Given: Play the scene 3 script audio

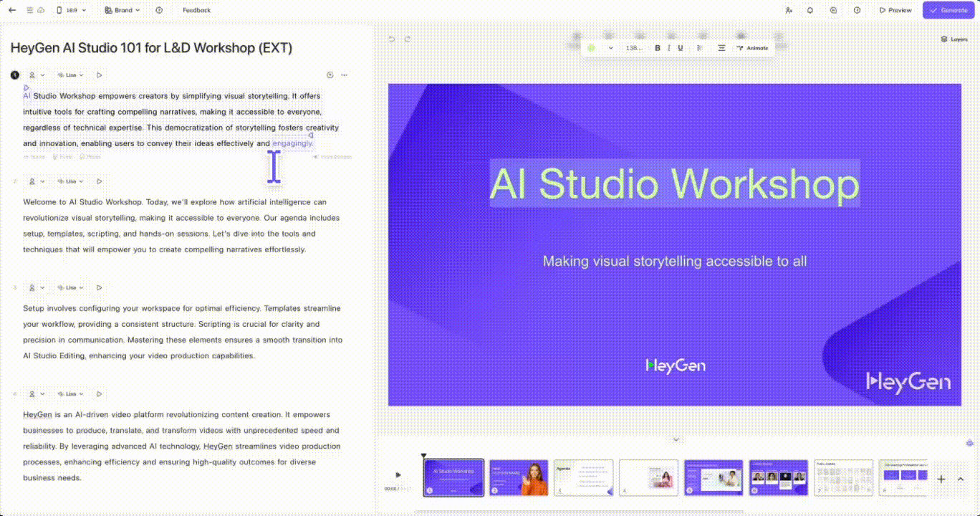Looking at the screenshot, I should [100, 287].
